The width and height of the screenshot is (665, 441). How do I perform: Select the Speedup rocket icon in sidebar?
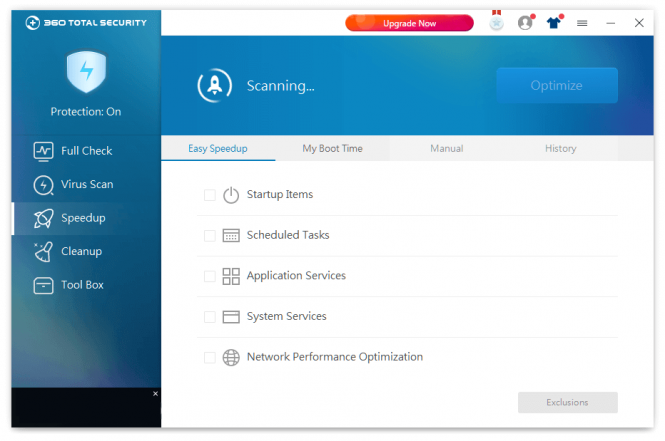coord(43,218)
